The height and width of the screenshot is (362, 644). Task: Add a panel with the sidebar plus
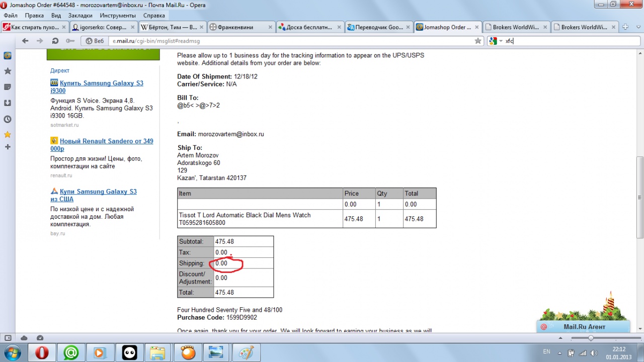pyautogui.click(x=8, y=147)
